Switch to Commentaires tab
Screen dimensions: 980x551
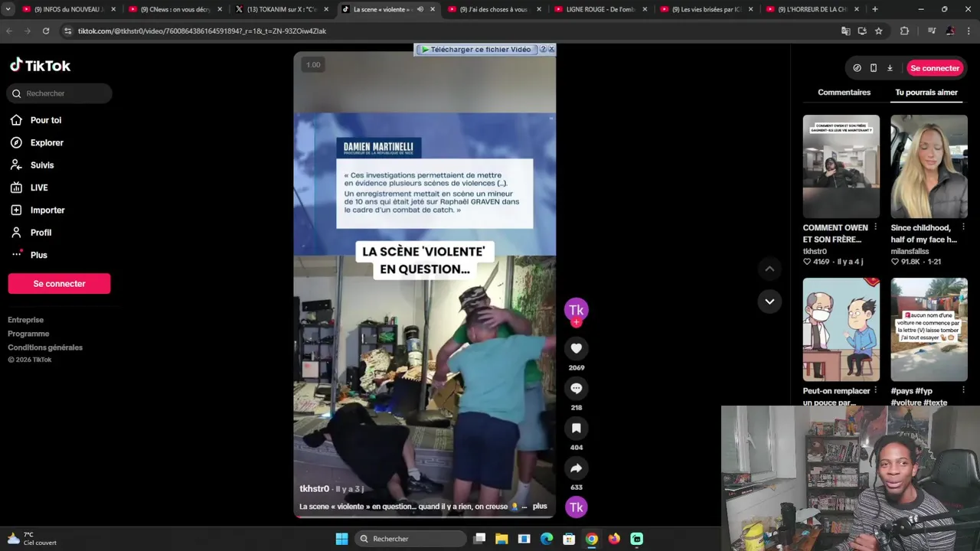click(x=844, y=93)
